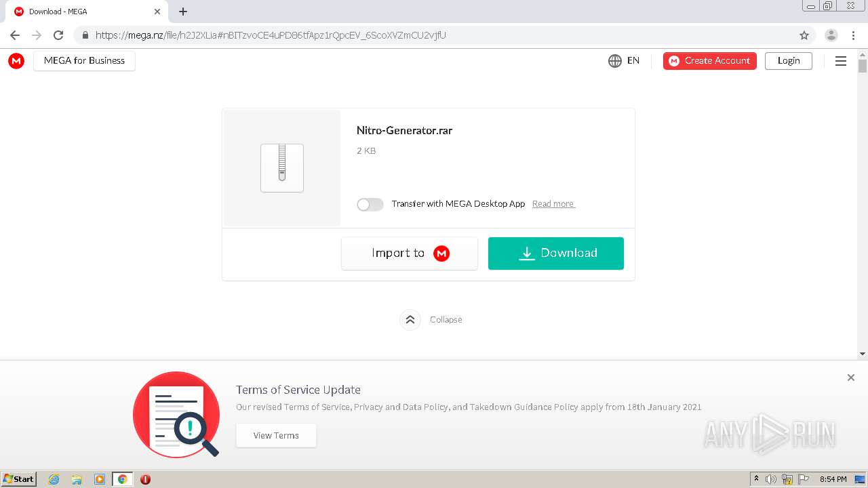Click the Login button

pyautogui.click(x=789, y=61)
